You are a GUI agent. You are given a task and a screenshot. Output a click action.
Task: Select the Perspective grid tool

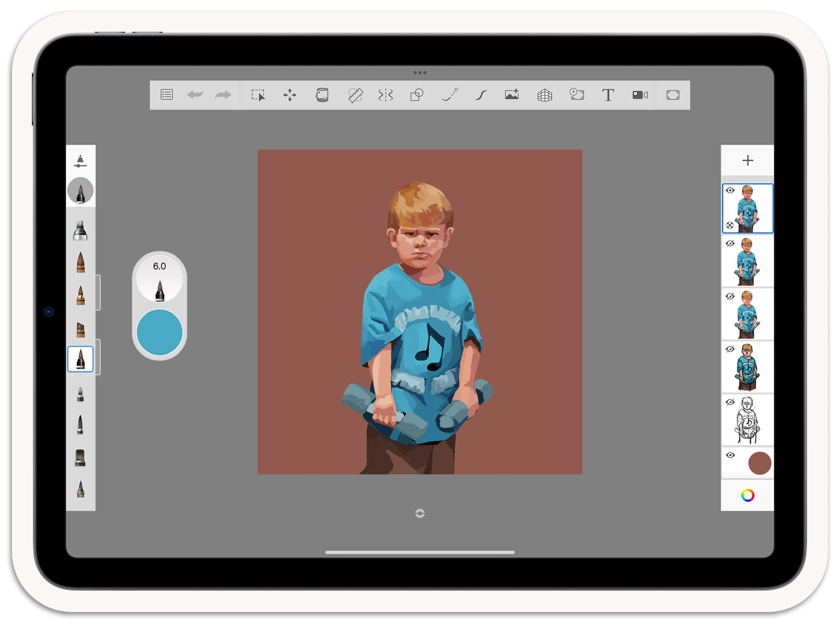544,94
